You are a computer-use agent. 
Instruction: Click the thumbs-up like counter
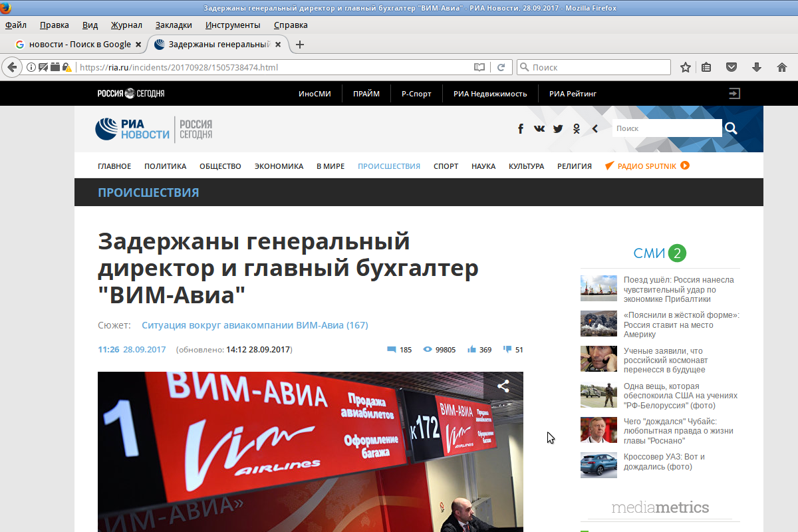coord(479,349)
